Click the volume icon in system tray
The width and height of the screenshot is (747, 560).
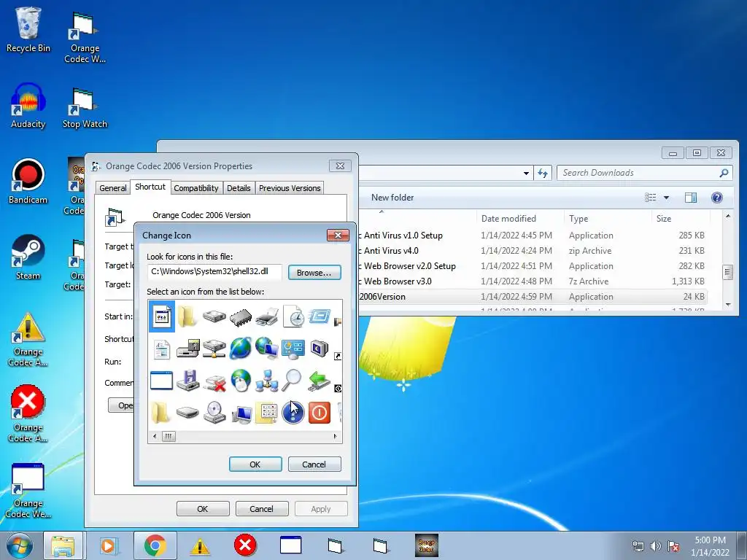(x=656, y=546)
